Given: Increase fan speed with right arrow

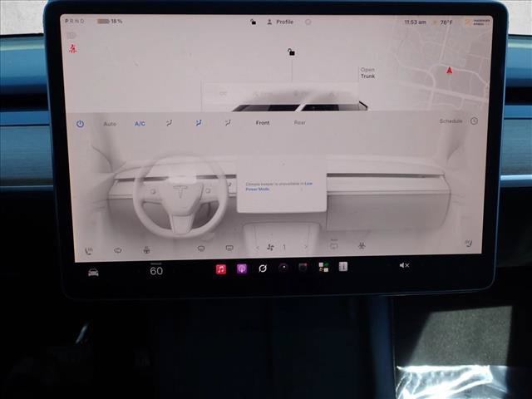Looking at the screenshot, I should (306, 247).
